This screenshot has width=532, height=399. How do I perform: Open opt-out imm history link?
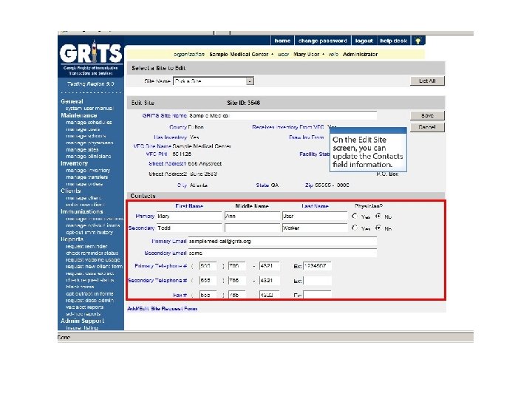click(89, 233)
